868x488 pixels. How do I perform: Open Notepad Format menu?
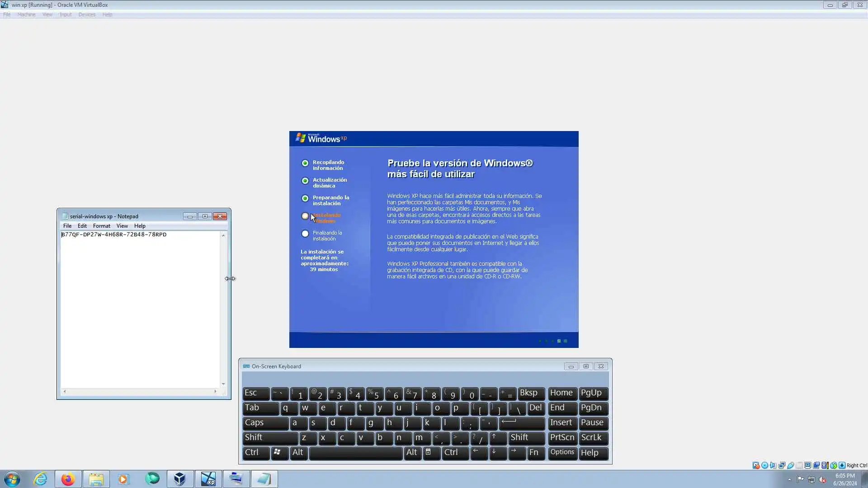(x=101, y=226)
